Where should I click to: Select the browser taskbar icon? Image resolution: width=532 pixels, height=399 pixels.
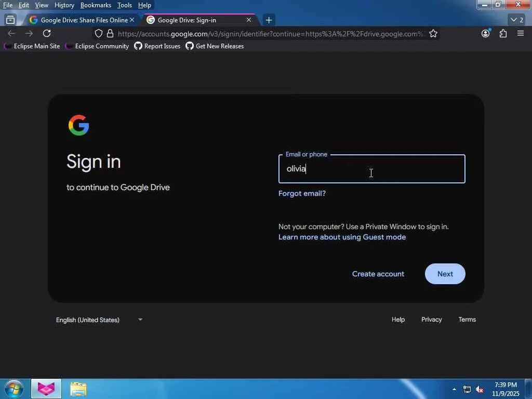click(x=46, y=389)
